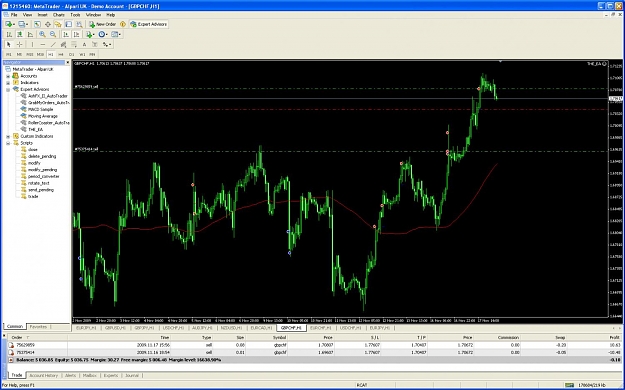Select the text label tool
The image size is (625, 390).
click(95, 44)
